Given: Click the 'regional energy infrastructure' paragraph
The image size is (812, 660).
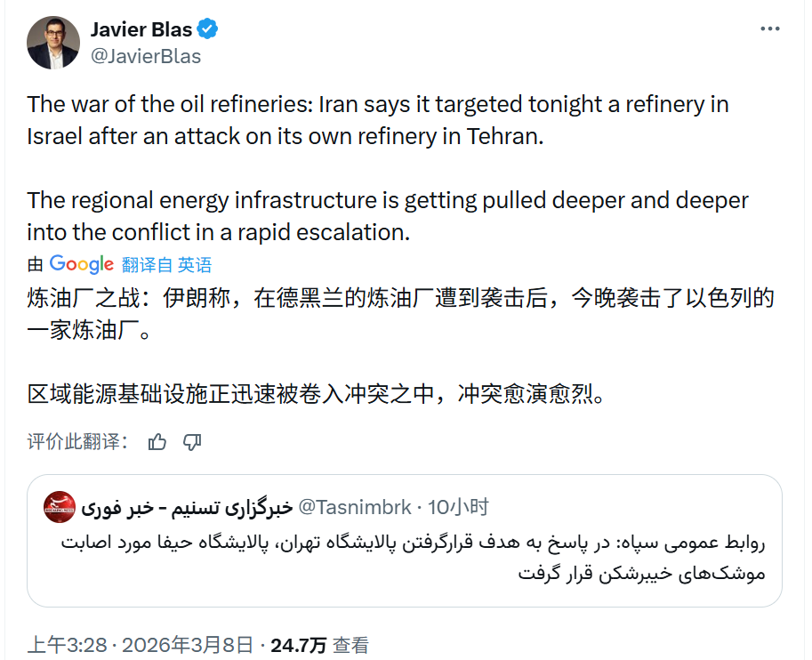Looking at the screenshot, I should [x=388, y=215].
